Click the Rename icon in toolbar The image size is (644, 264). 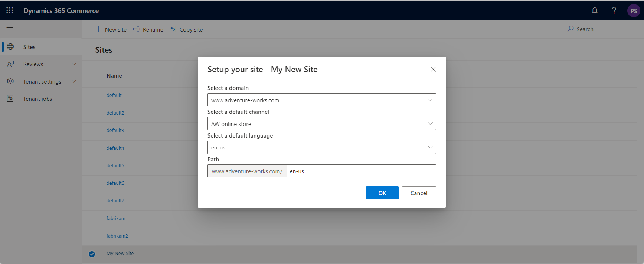click(137, 29)
